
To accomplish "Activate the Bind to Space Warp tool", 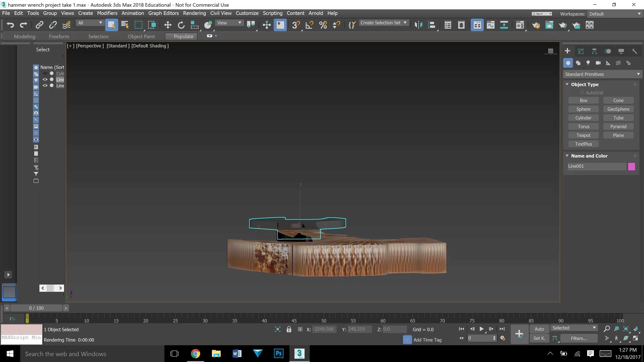I will click(67, 25).
